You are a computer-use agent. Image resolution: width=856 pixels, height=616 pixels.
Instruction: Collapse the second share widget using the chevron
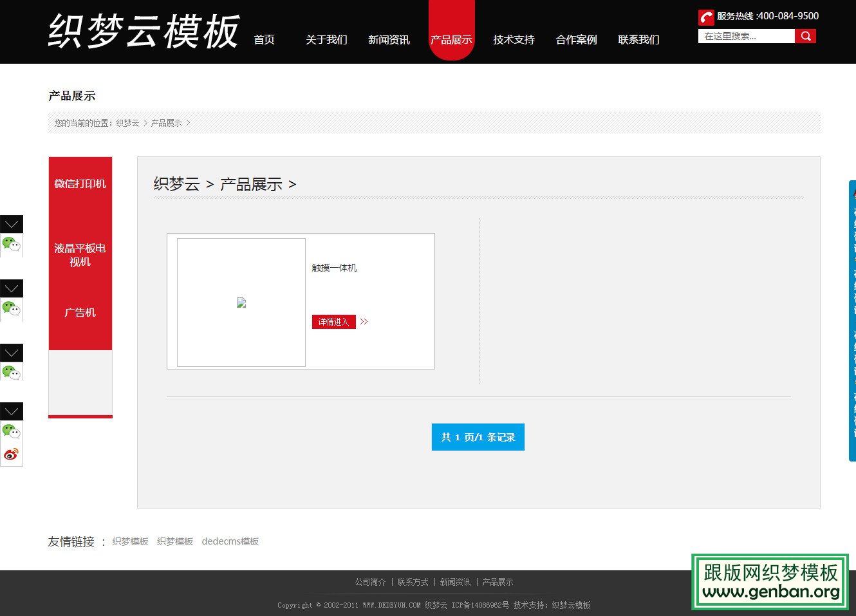click(x=12, y=288)
